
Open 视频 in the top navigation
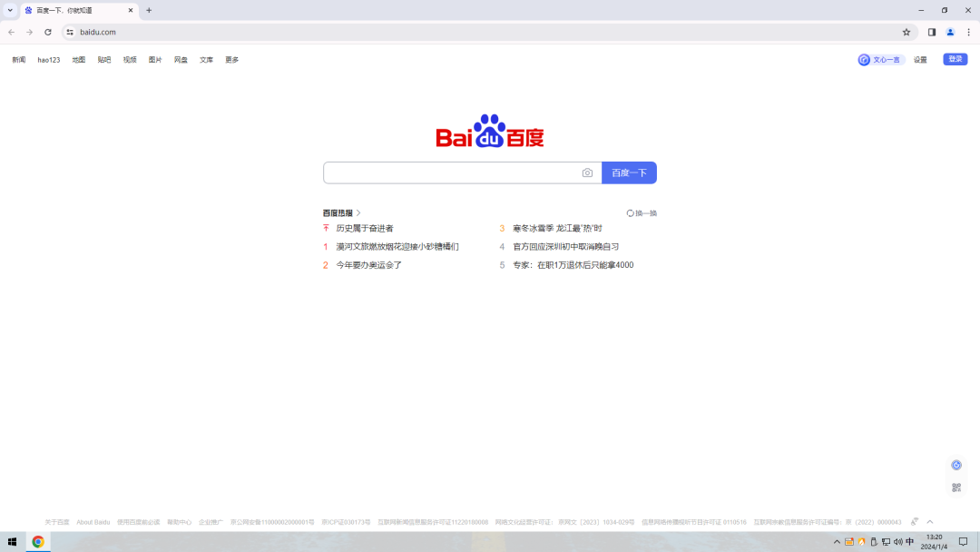pyautogui.click(x=130, y=60)
